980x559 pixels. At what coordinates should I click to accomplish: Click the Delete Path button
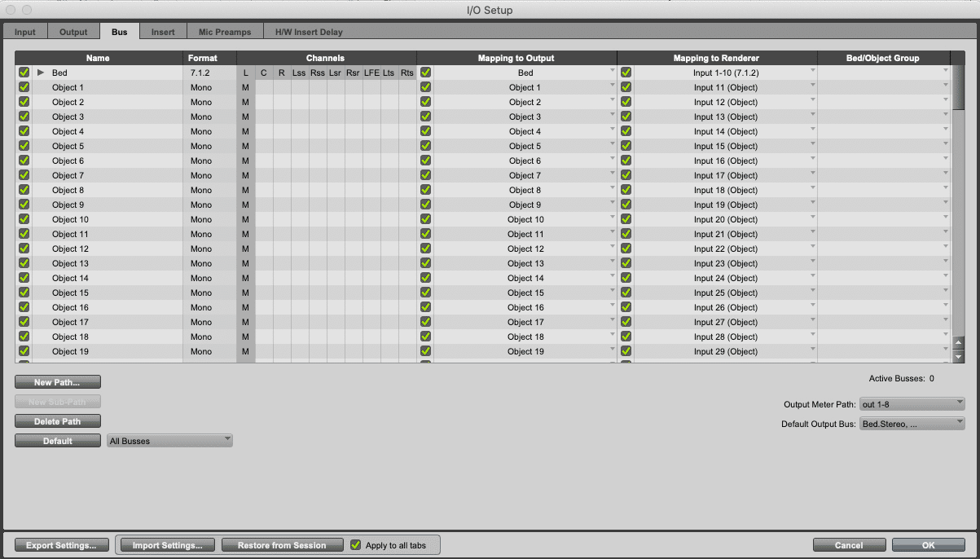click(x=57, y=420)
